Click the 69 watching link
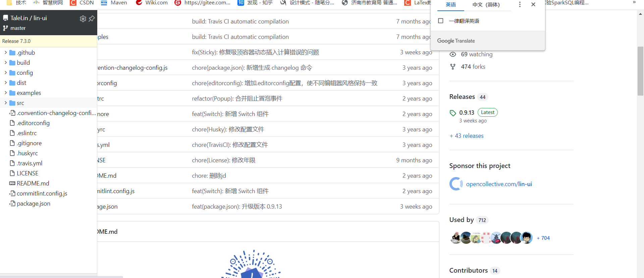Image resolution: width=644 pixels, height=278 pixels. [x=477, y=54]
